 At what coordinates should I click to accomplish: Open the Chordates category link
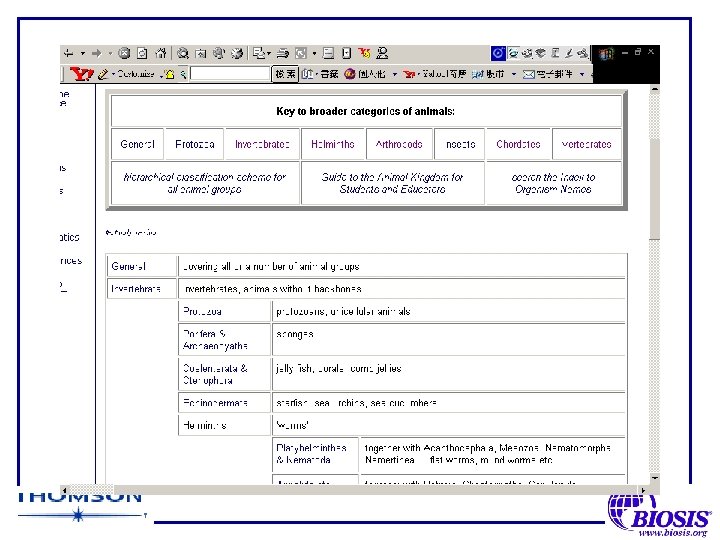point(518,144)
